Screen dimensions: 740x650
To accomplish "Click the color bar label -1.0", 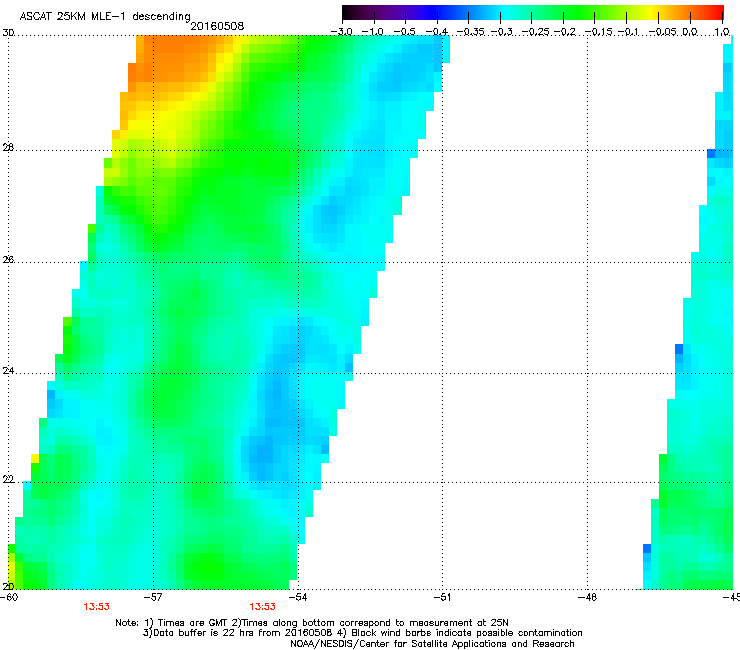I will coord(373,32).
